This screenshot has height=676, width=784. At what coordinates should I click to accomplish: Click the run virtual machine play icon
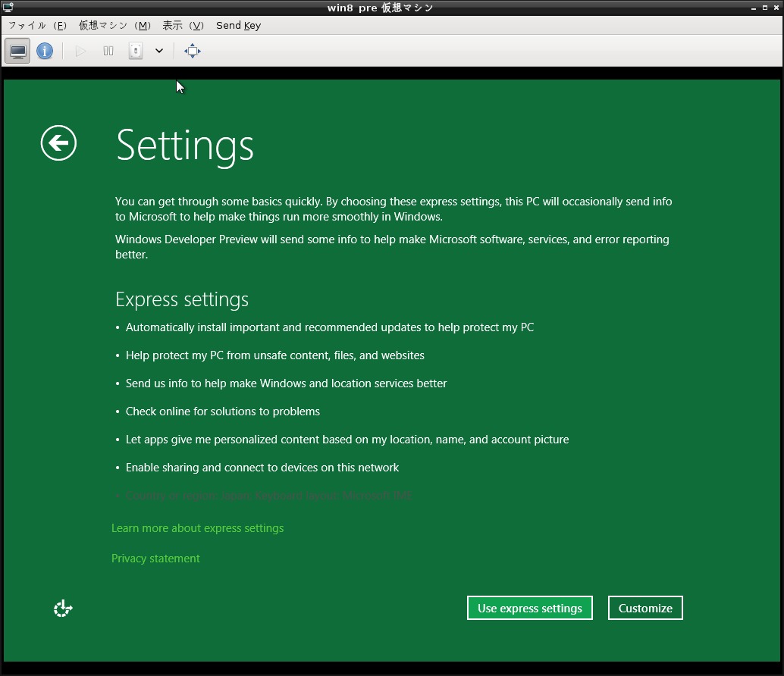coord(80,51)
